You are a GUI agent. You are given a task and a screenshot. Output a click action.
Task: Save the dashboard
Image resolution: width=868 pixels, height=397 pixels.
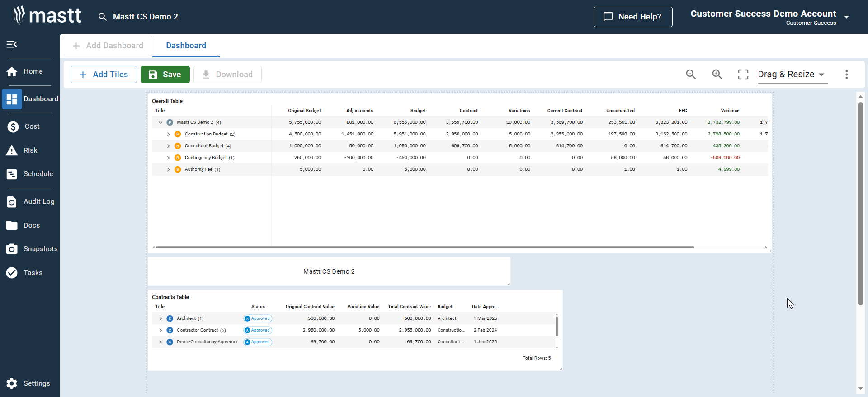tap(165, 75)
